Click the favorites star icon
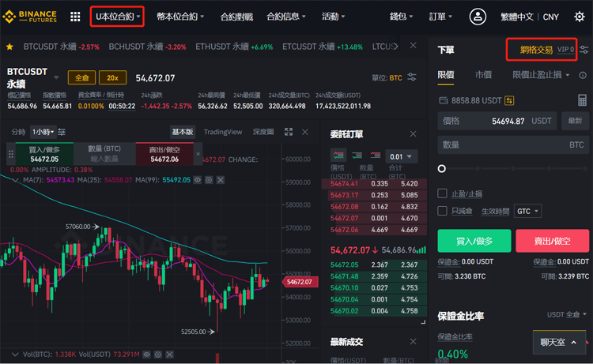 (9, 47)
